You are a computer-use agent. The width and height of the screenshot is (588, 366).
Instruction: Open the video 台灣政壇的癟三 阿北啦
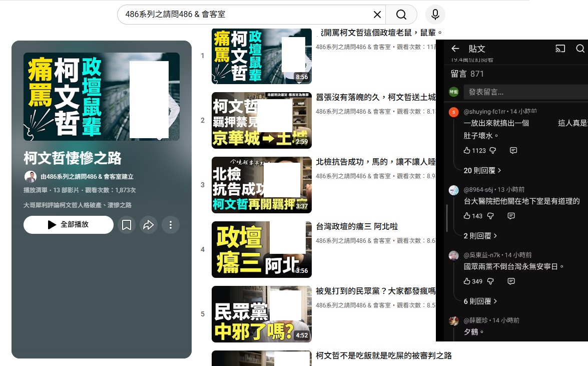357,227
